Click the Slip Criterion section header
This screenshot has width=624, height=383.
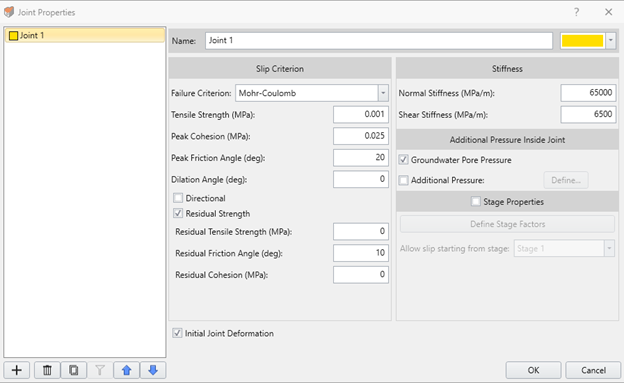coord(280,68)
